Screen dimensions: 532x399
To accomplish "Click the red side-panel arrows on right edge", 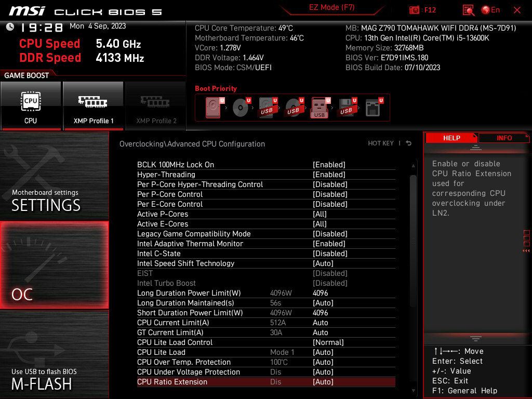I will [x=526, y=251].
